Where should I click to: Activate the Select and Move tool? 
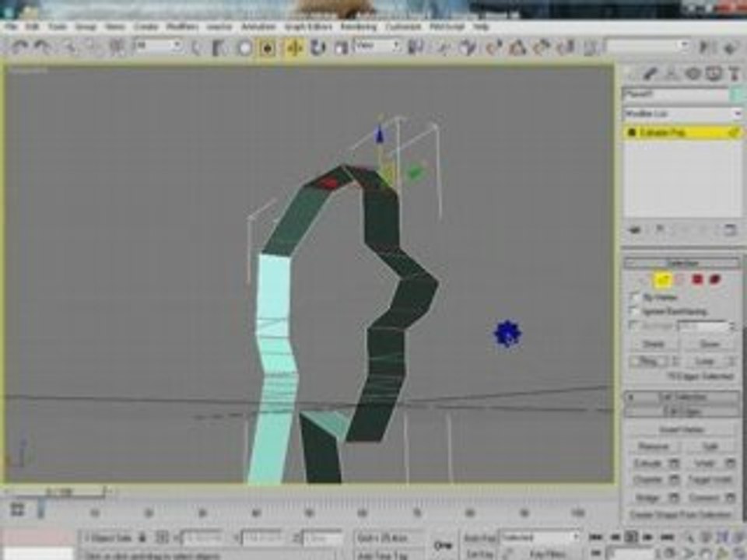[x=294, y=47]
